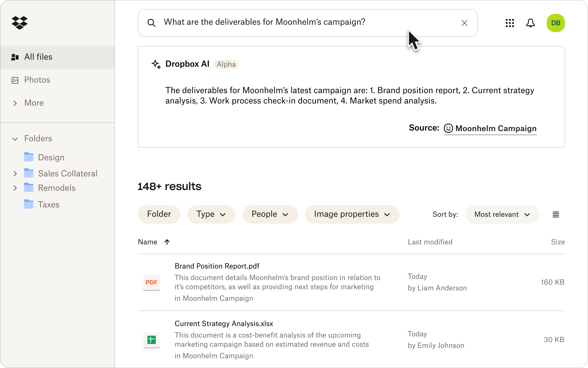Click the spreadsheet file icon
Screen dimensions: 588x368
point(151,340)
